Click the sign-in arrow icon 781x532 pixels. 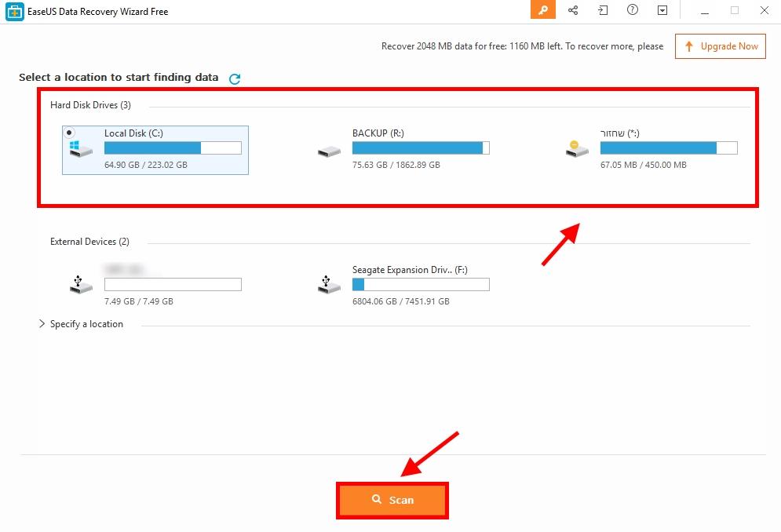coord(603,10)
